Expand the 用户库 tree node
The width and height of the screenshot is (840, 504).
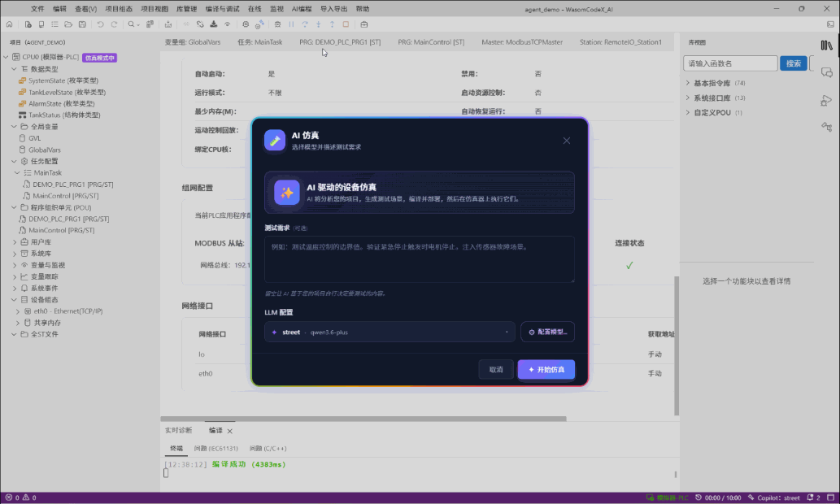15,242
